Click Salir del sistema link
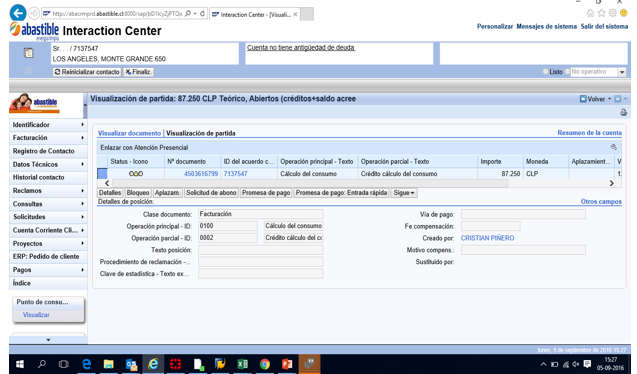 (604, 26)
